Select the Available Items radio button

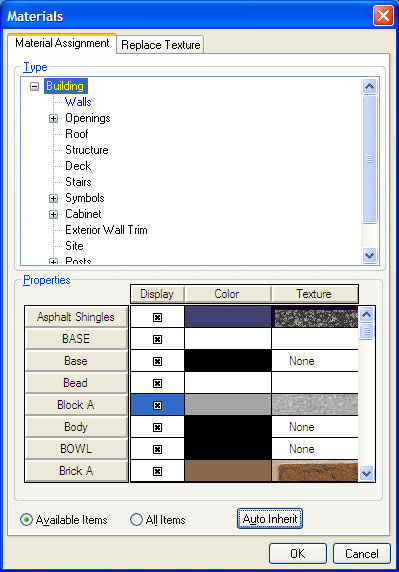pos(26,519)
